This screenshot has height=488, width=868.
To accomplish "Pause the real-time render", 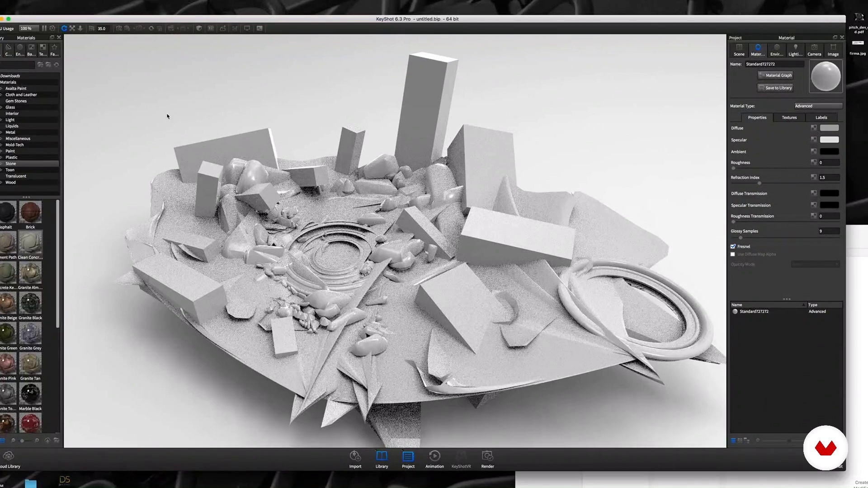I will click(x=44, y=28).
